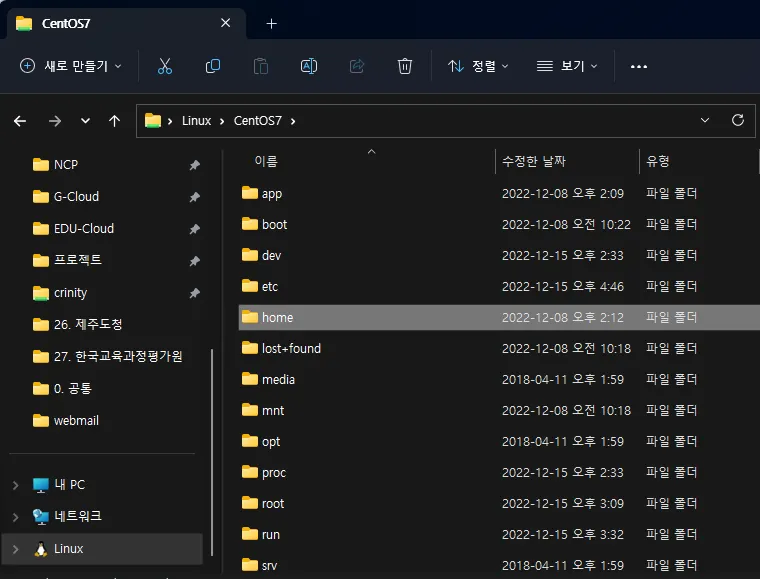Viewport: 760px width, 579px height.
Task: Click the boot folder icon
Action: tap(250, 224)
